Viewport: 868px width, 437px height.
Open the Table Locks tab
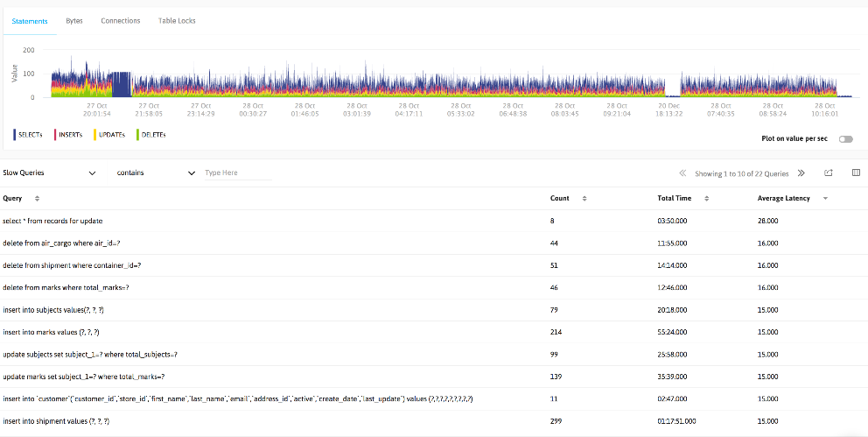pyautogui.click(x=177, y=20)
